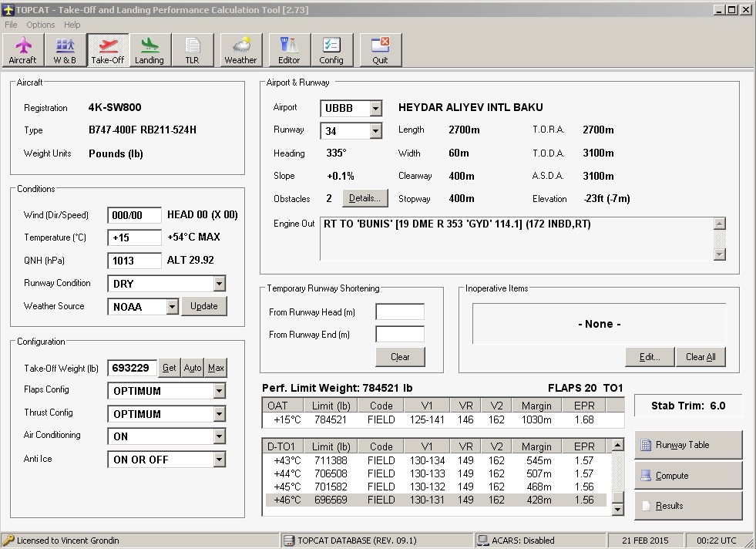The image size is (756, 549).
Task: Click Clear All inoperative items
Action: click(701, 357)
